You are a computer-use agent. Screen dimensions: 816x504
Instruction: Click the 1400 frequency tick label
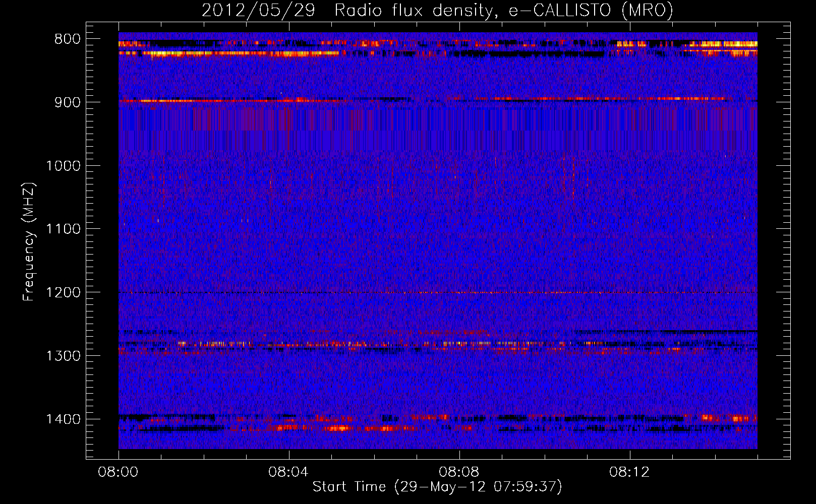pos(63,419)
